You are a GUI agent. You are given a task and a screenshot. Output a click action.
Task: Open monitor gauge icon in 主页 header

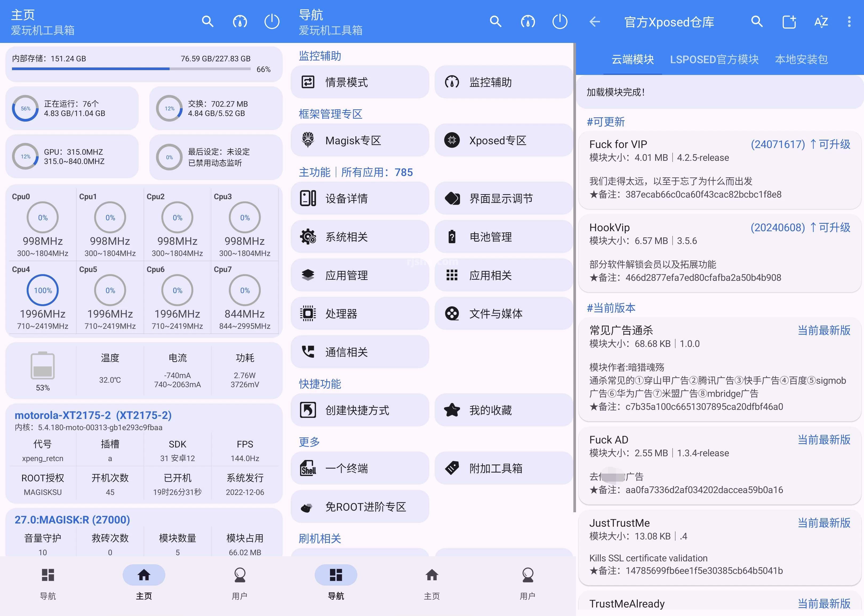click(x=240, y=22)
